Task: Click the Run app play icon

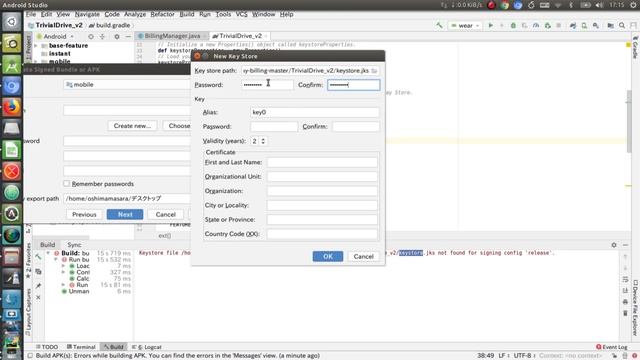Action: tap(491, 25)
